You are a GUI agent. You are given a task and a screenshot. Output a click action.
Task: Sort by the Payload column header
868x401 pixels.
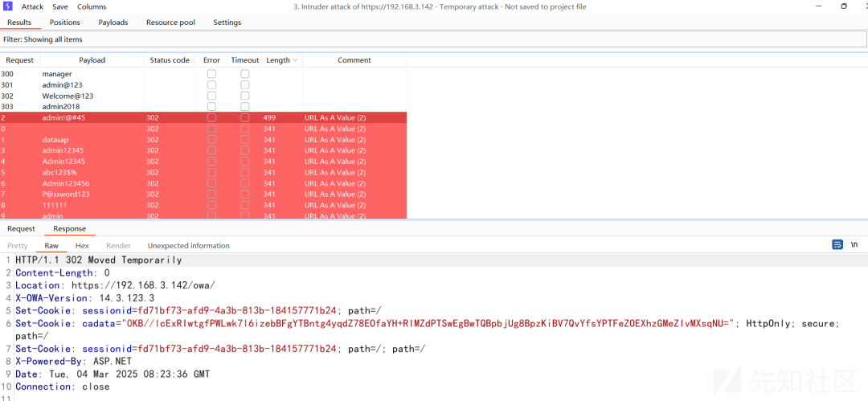92,59
